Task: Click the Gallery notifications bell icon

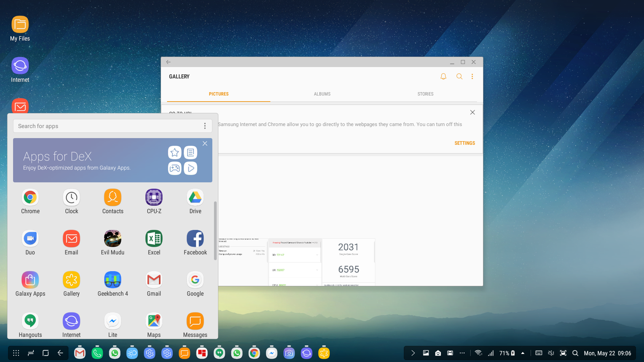Action: coord(443,76)
